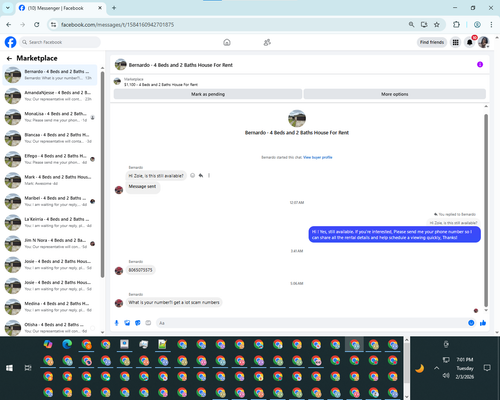Screen dimensions: 500x400
Task: Open the volume control in system tray
Action: (446, 376)
